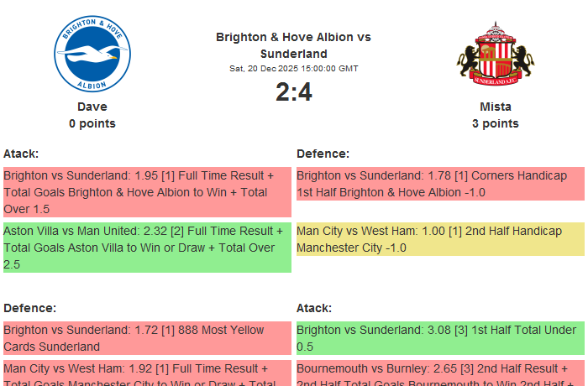Open the 2.65 Bournemouth vs Burnley bet

[x=440, y=373]
